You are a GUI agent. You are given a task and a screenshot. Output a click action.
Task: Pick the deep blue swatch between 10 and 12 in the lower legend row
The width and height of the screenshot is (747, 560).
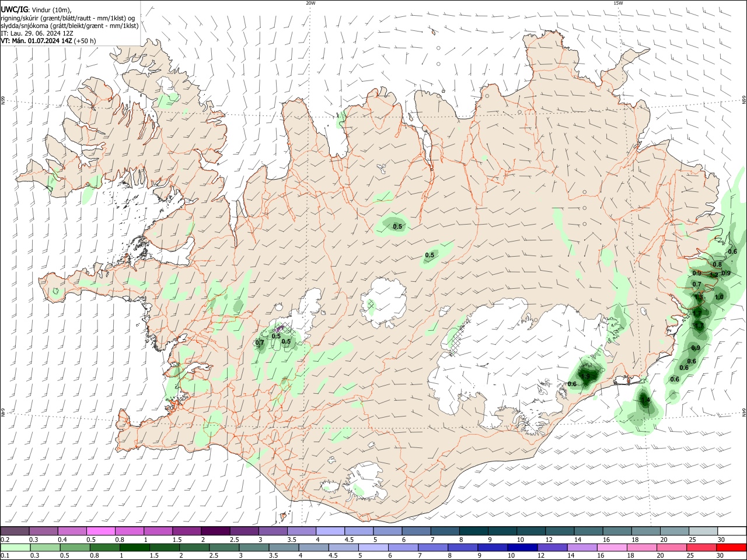pos(522,547)
